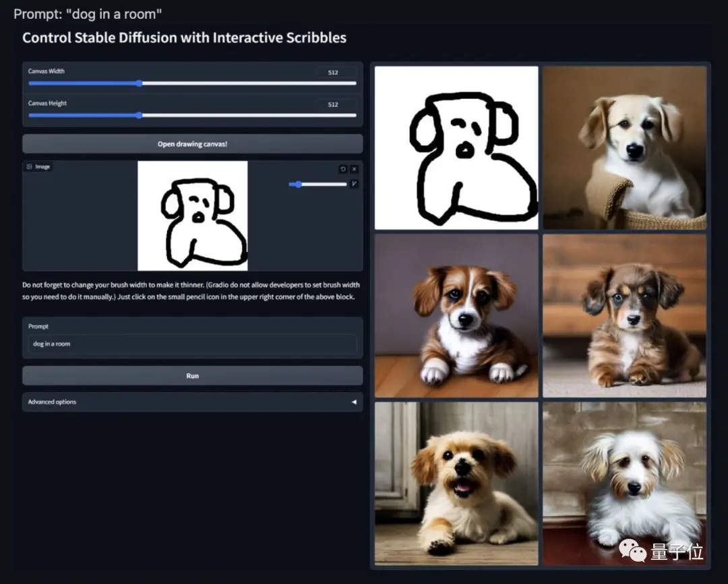Click the pencil brush-width icon

click(355, 184)
